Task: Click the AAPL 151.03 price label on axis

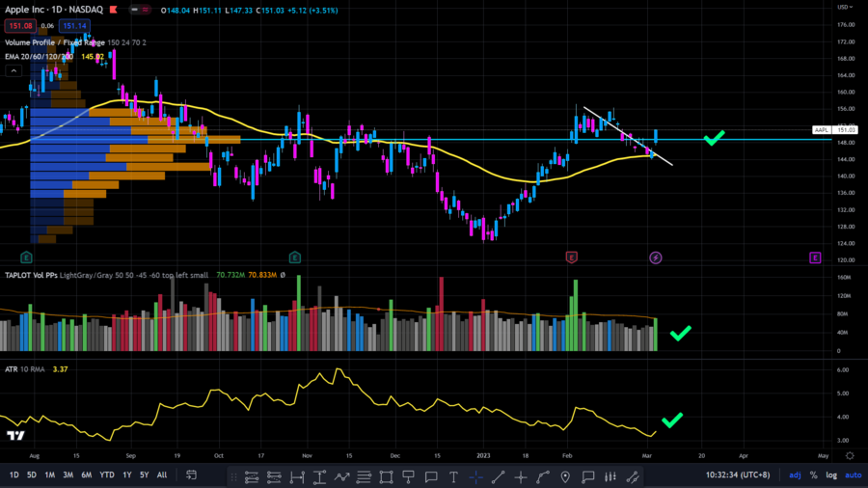Action: (835, 130)
